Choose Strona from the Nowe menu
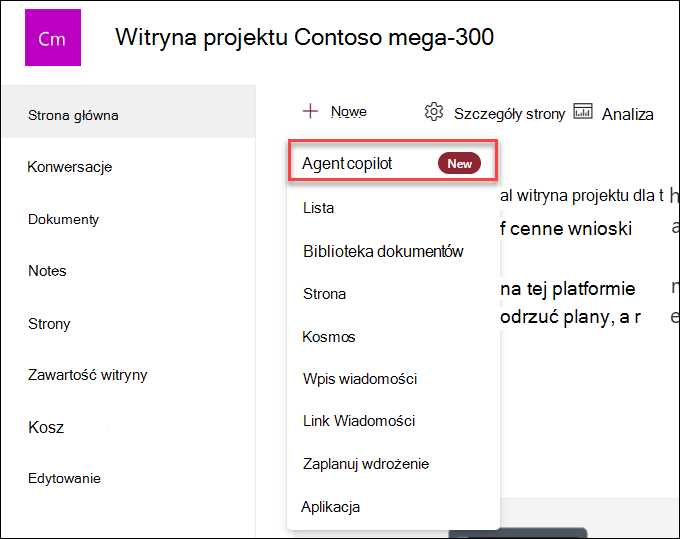Viewport: 680px width, 539px height. 324,294
